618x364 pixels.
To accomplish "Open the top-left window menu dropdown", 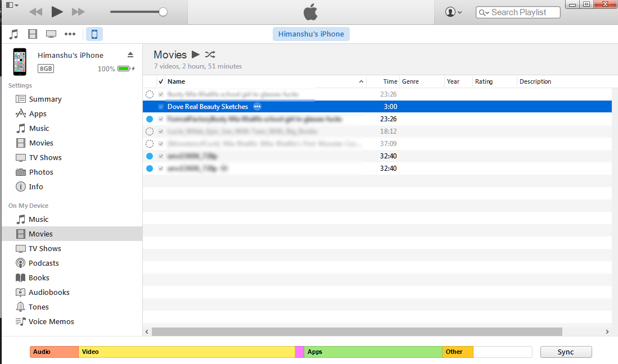I will point(12,5).
